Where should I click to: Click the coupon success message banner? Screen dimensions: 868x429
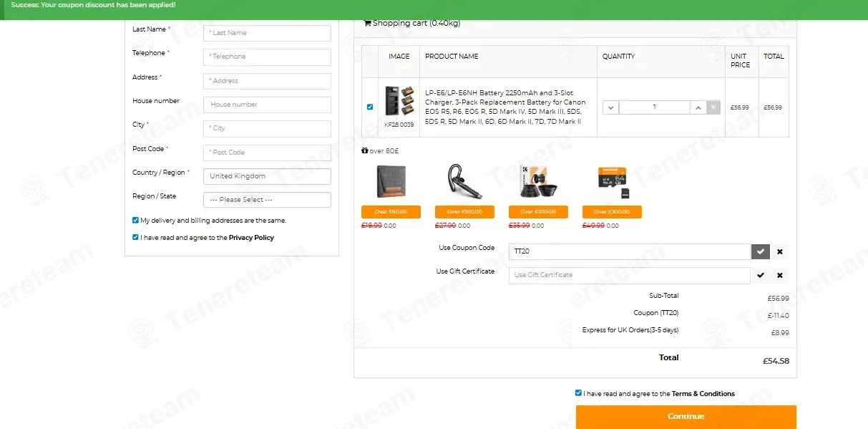[x=434, y=9]
